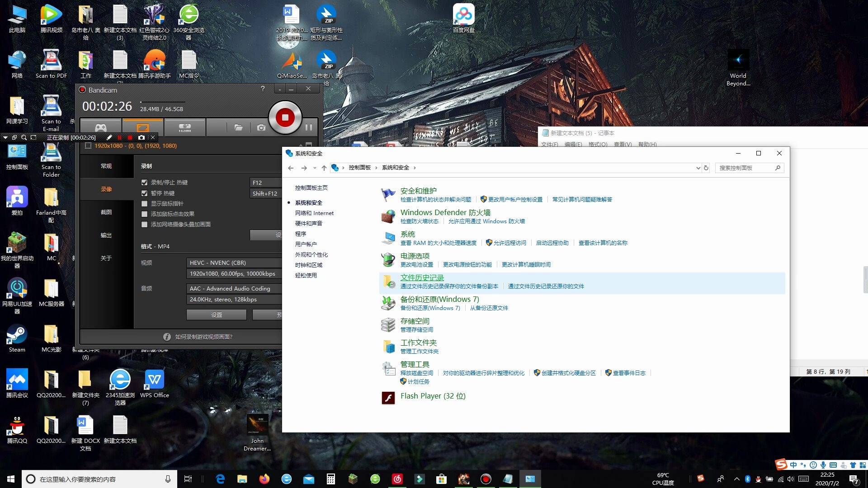This screenshot has height=488, width=868.
Task: Open recording bar's dropdown triangle menu
Action: pyautogui.click(x=5, y=137)
